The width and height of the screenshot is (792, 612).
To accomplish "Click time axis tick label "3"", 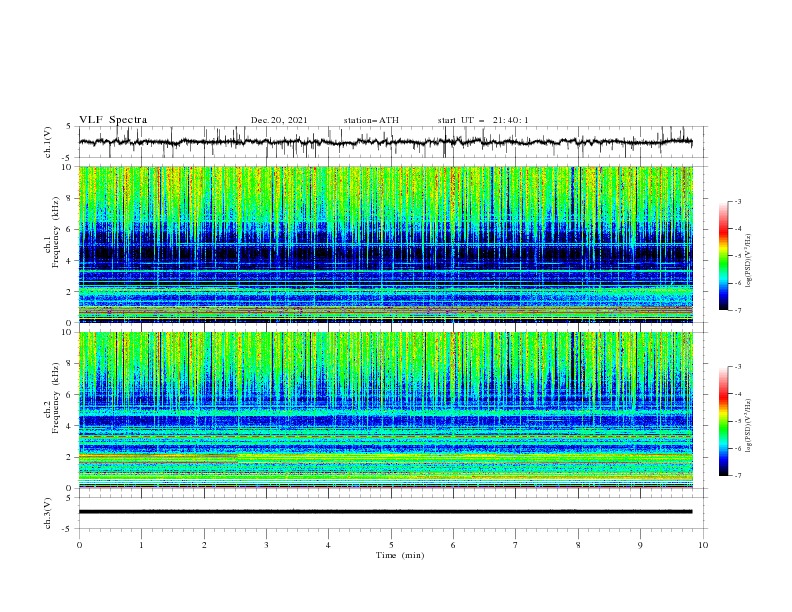I will point(266,545).
